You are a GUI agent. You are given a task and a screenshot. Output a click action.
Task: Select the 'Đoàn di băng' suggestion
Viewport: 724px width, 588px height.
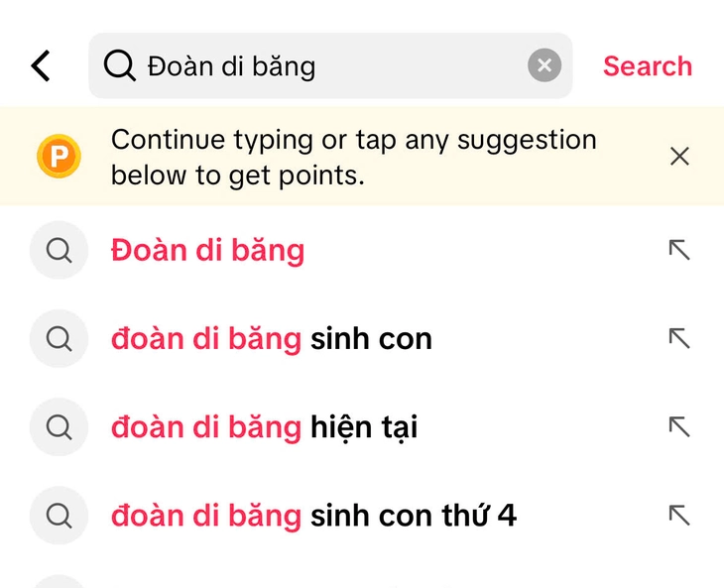[x=207, y=251]
